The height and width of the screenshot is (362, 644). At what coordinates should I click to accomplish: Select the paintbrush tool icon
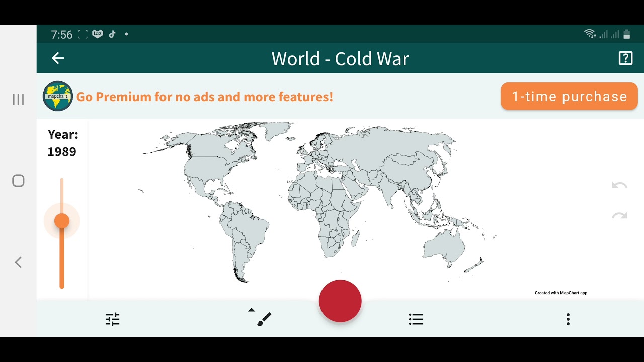pos(264,319)
